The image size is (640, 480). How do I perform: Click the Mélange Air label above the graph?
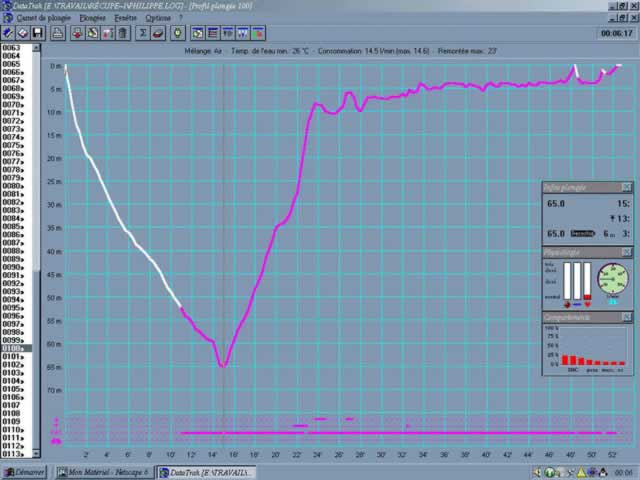pyautogui.click(x=203, y=51)
